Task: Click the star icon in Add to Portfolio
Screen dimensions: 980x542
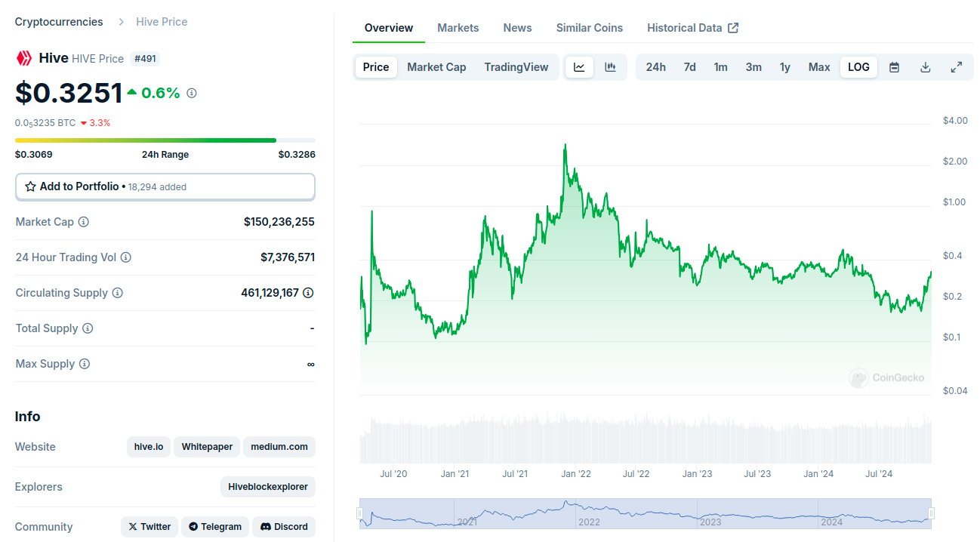Action: coord(31,186)
